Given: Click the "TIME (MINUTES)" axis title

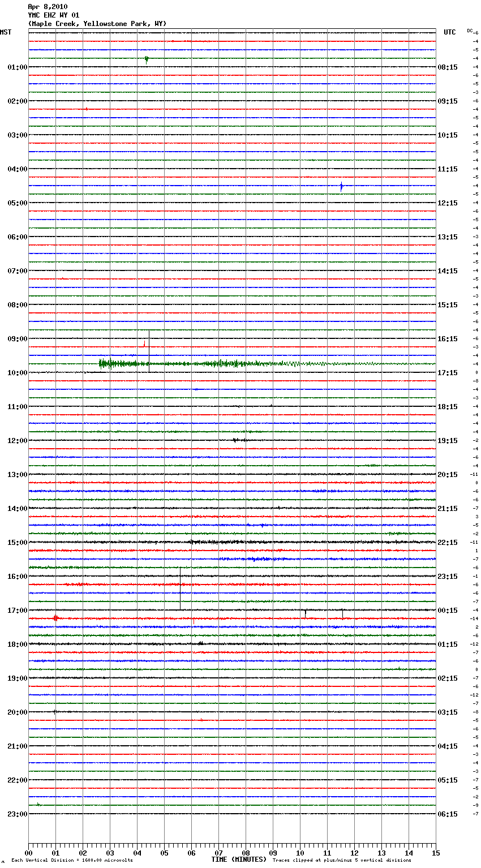Looking at the screenshot, I should [239, 860].
